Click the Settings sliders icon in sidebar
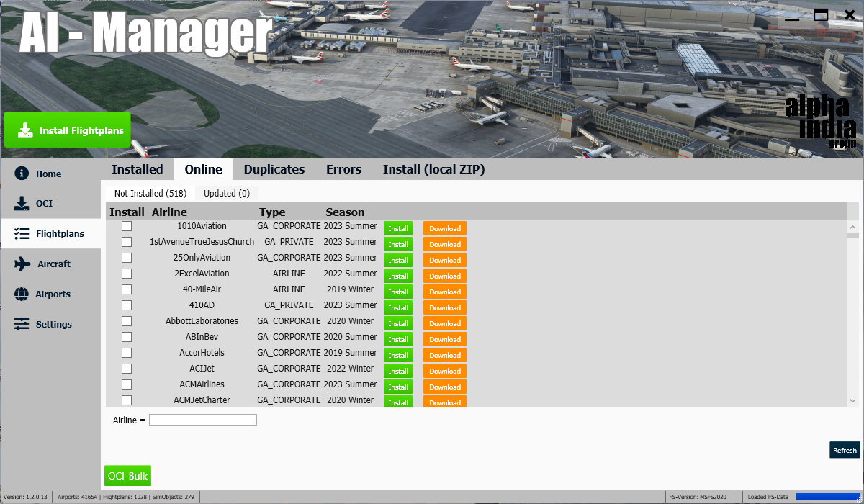 22,324
